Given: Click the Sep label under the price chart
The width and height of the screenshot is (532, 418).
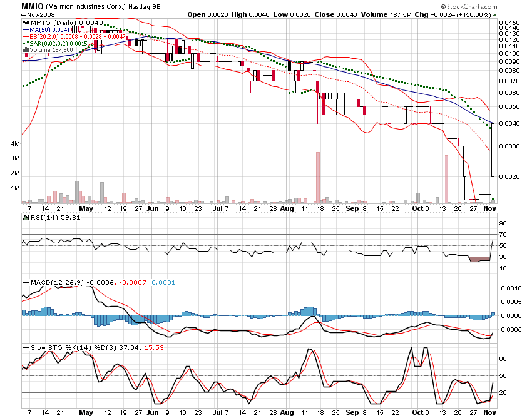Looking at the screenshot, I should coord(352,208).
